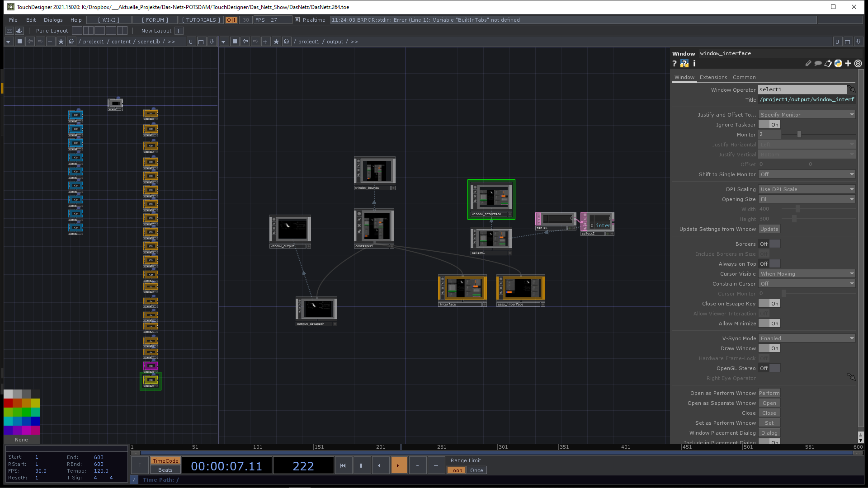Screen dimensions: 868x488
Task: Click the comment speech bubble icon
Action: 818,64
